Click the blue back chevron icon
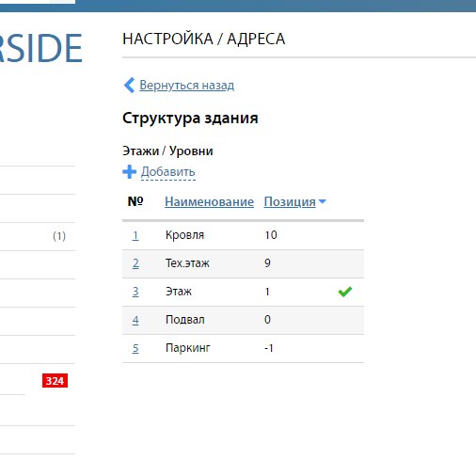This screenshot has width=476, height=460. click(129, 86)
